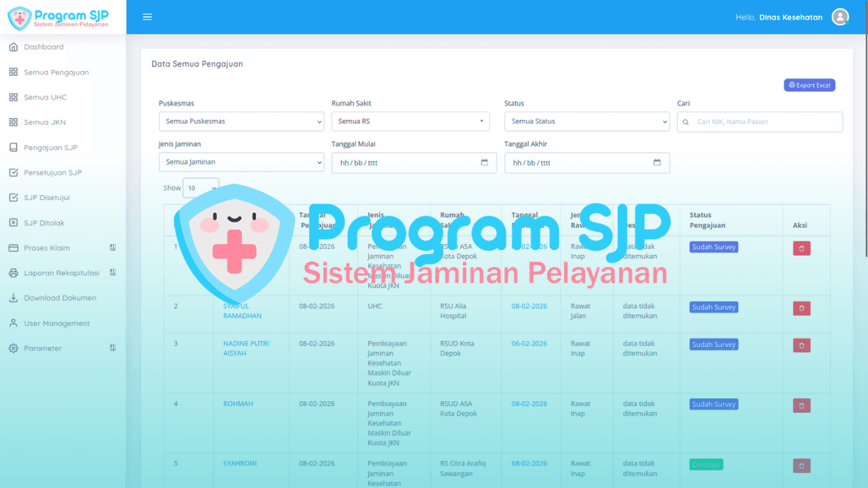The height and width of the screenshot is (488, 868).
Task: Click the Download Dokumen download icon
Action: (15, 298)
